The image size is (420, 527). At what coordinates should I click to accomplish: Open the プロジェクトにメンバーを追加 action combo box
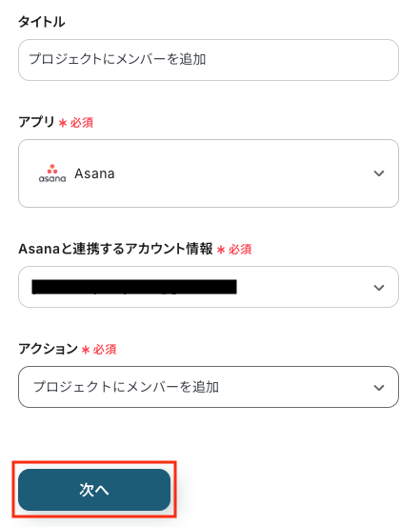(x=209, y=387)
